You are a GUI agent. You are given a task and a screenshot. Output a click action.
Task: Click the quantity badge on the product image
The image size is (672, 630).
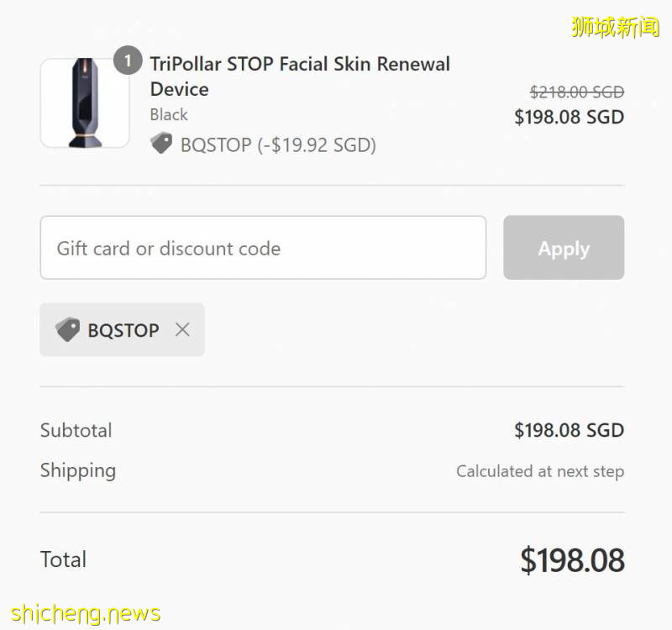click(128, 60)
